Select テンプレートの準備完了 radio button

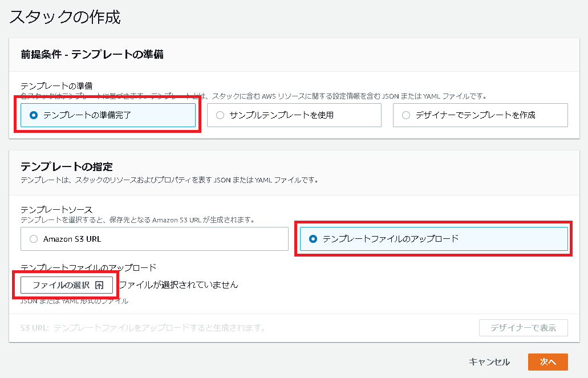(34, 115)
